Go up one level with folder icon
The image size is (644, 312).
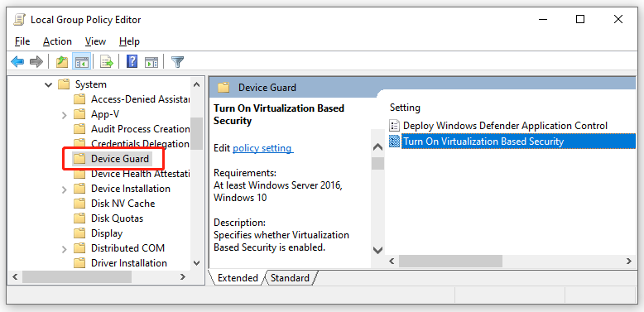[61, 62]
